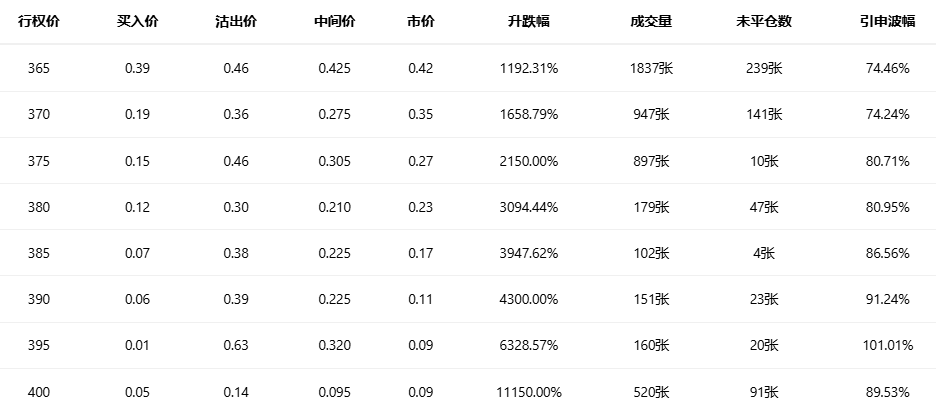Select the 11150.00% change value

click(528, 392)
